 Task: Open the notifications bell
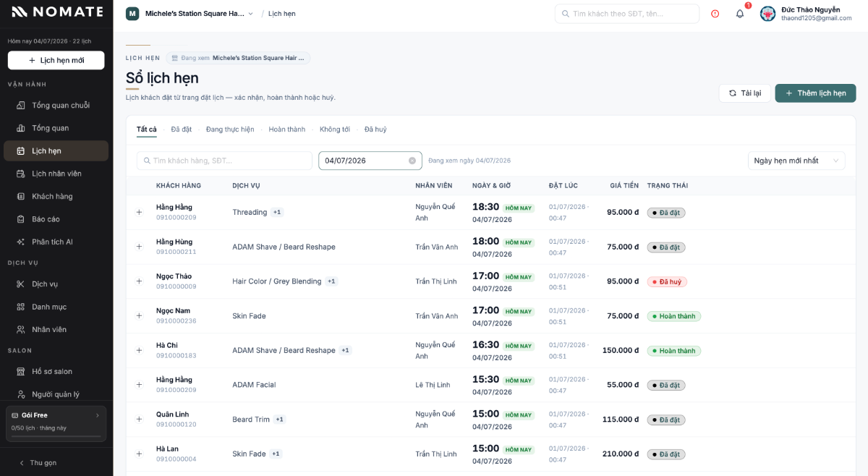click(x=740, y=14)
